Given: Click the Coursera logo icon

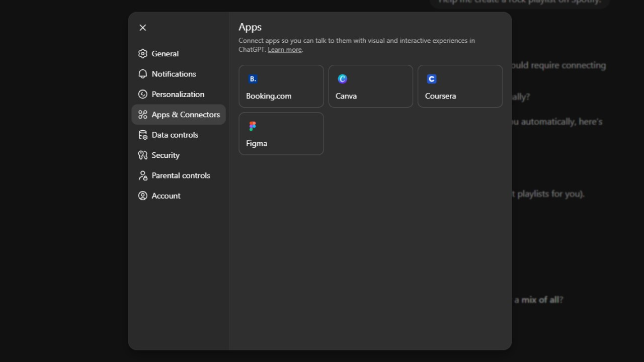Looking at the screenshot, I should click(x=432, y=79).
